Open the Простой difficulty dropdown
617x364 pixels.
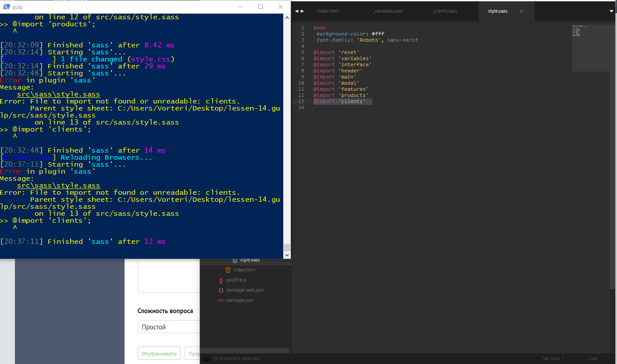pyautogui.click(x=169, y=327)
